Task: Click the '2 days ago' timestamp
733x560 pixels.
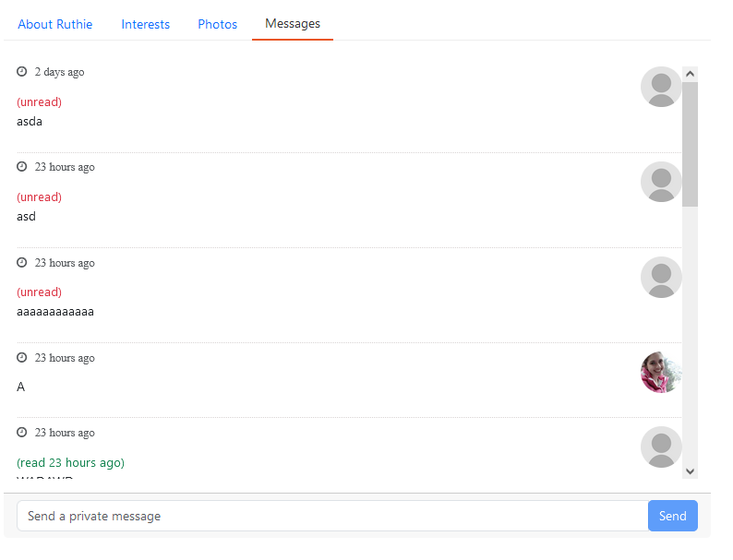Action: pyautogui.click(x=59, y=72)
